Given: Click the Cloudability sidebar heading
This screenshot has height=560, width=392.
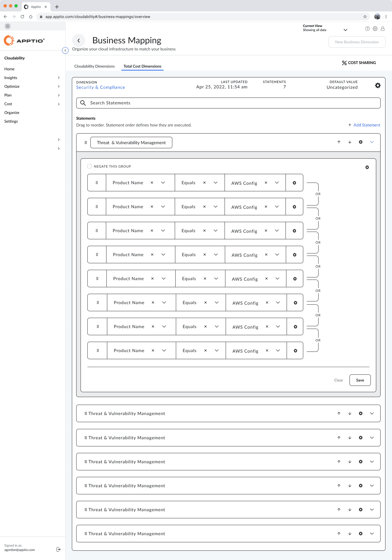Looking at the screenshot, I should click(x=14, y=58).
